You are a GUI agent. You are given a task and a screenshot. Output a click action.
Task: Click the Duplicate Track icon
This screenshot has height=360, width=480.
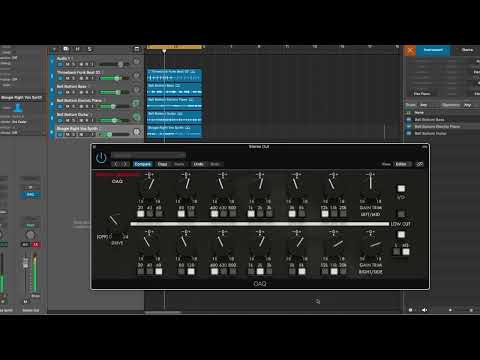(x=66, y=49)
